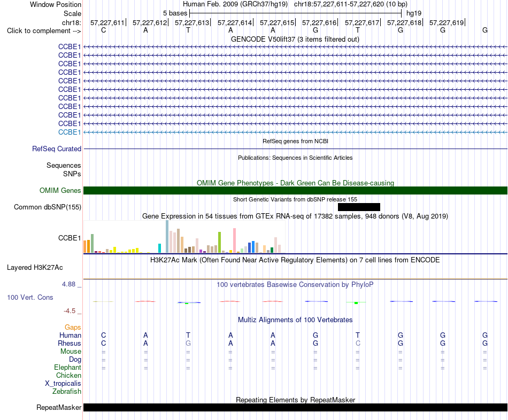The image size is (508, 420).
Task: Click Publications: Sequences in Scientific Articles title
Action: [x=295, y=158]
